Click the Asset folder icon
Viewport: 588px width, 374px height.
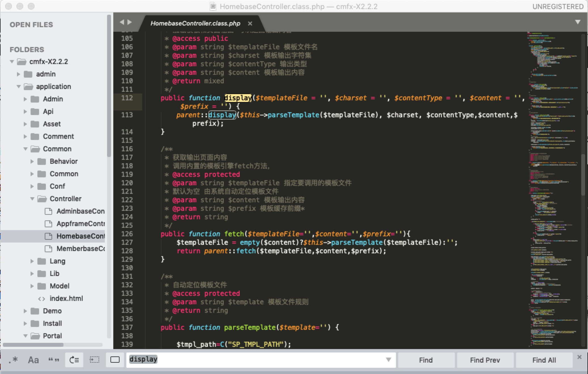click(35, 124)
